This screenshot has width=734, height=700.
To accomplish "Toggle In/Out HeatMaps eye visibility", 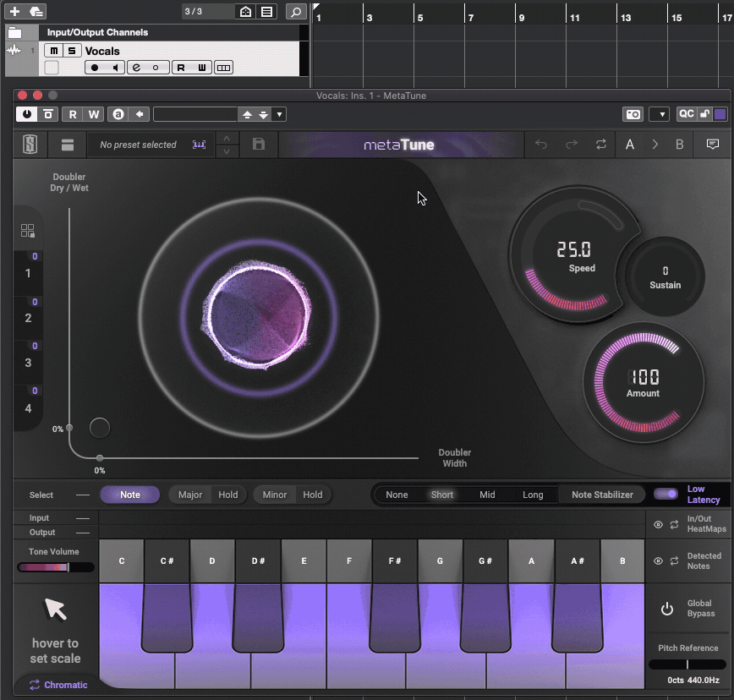I will pyautogui.click(x=658, y=524).
